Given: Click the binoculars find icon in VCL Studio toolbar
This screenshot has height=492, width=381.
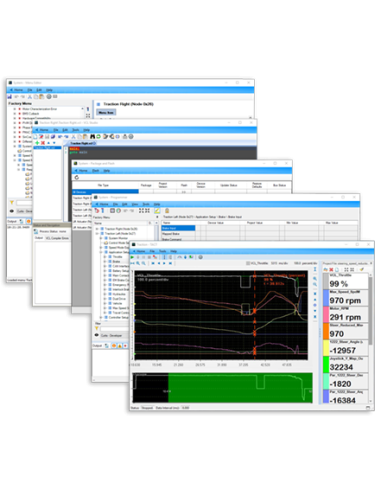Looking at the screenshot, I should pos(93,137).
